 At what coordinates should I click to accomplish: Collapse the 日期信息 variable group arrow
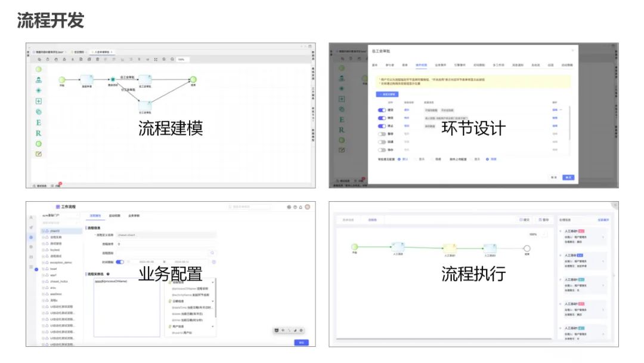[x=212, y=302]
